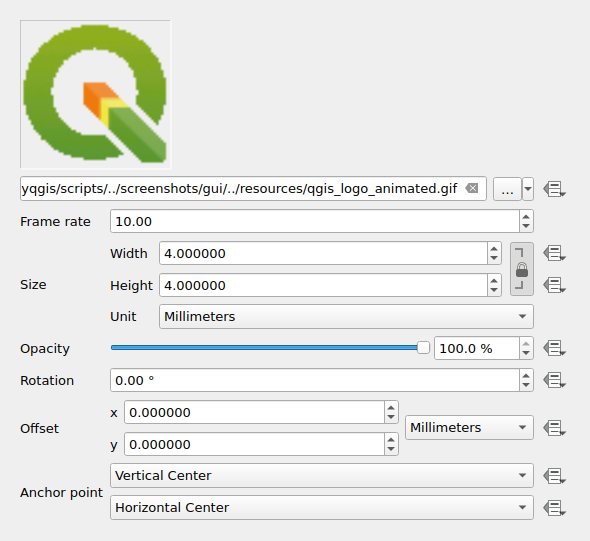This screenshot has height=541, width=590.
Task: Decrease Width with down arrow
Action: tap(494, 258)
